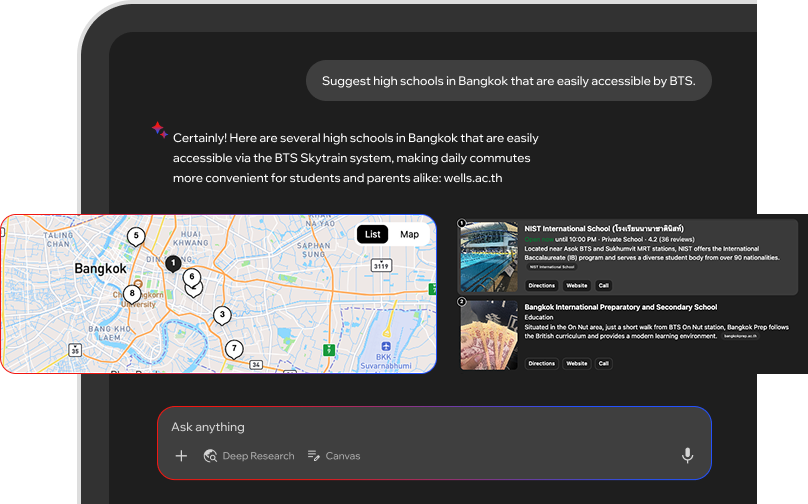Select map pin number 3

click(222, 315)
